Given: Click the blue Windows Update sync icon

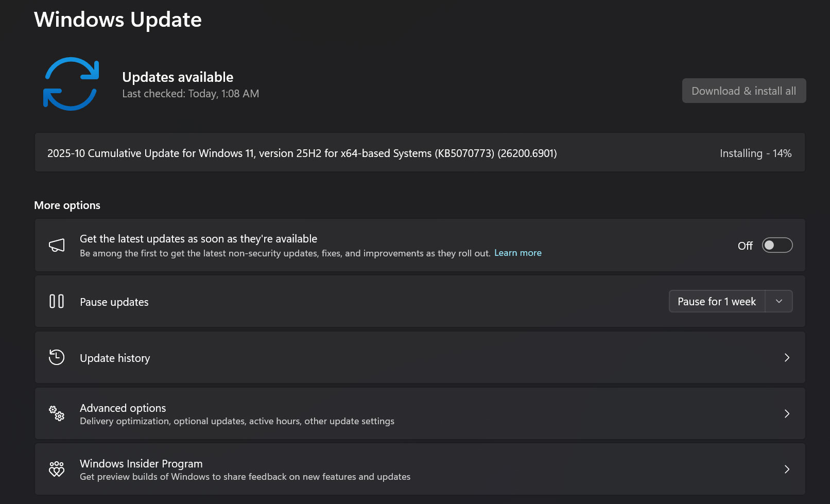Looking at the screenshot, I should click(x=71, y=84).
